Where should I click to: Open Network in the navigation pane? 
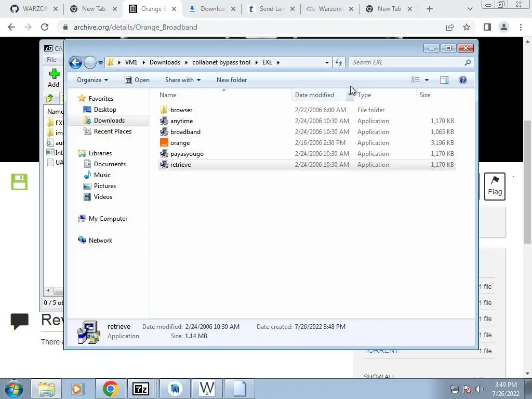100,240
